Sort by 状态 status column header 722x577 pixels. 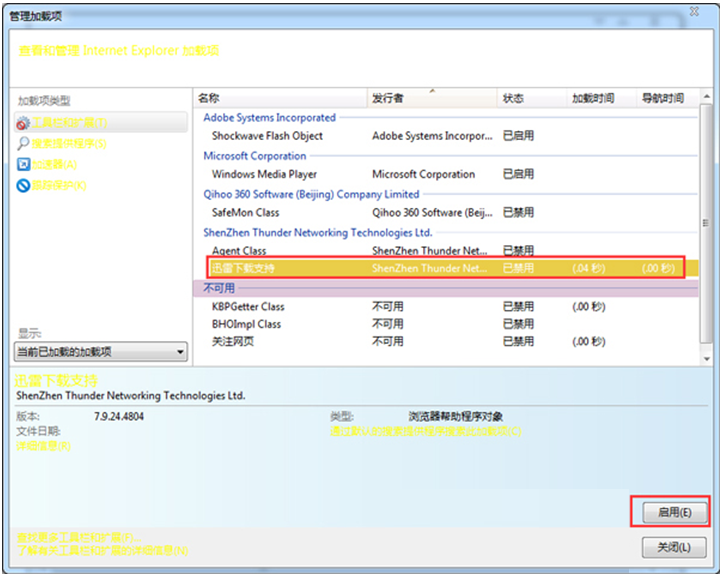(530, 98)
